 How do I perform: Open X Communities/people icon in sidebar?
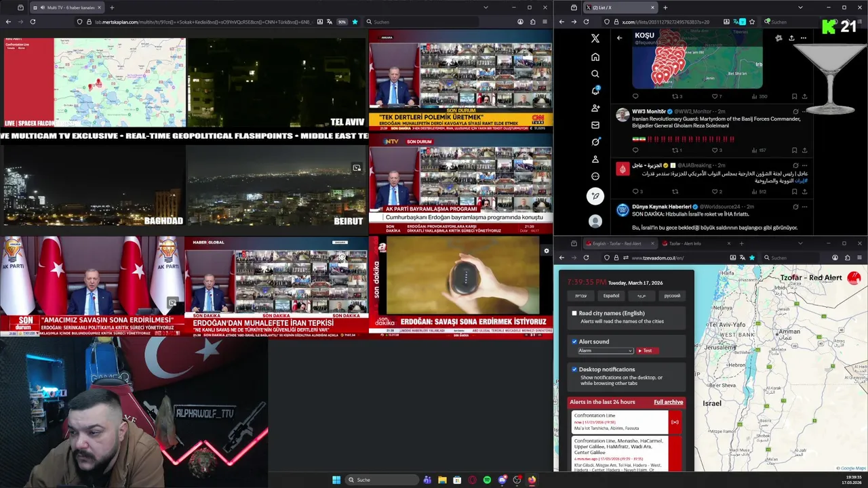(x=595, y=108)
